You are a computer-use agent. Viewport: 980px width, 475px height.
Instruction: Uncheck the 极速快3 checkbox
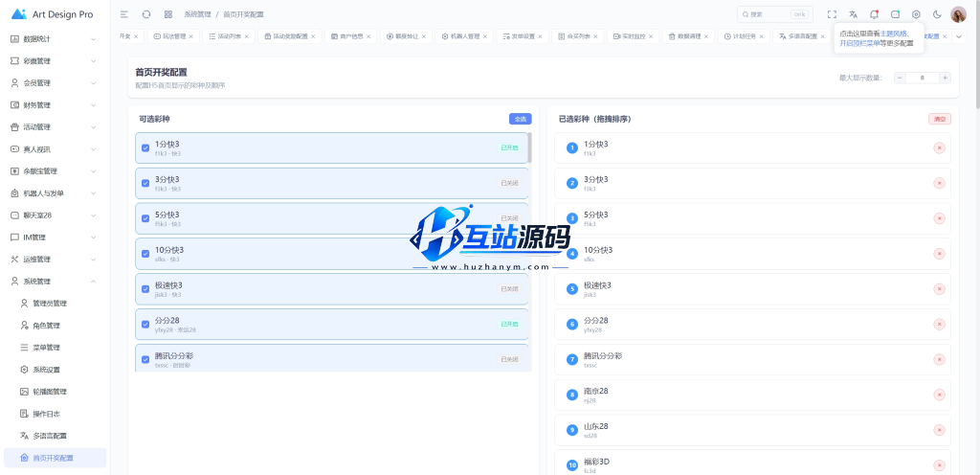pos(145,289)
